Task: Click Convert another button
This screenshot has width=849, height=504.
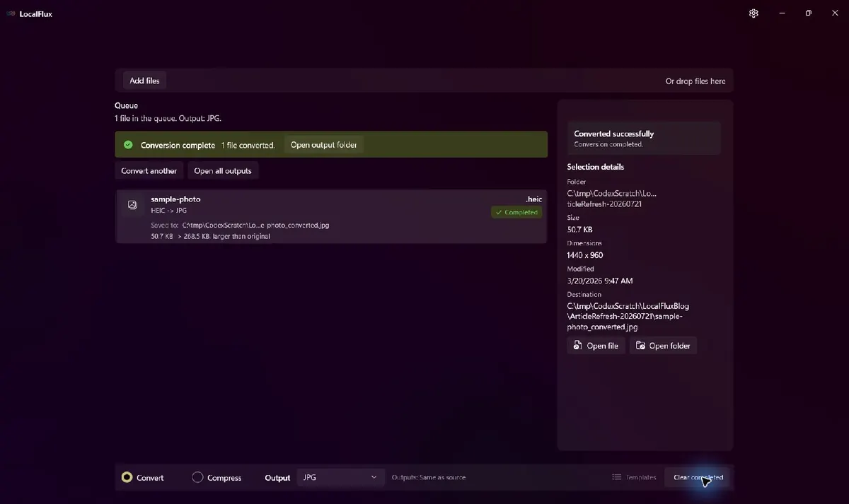Action: (149, 171)
